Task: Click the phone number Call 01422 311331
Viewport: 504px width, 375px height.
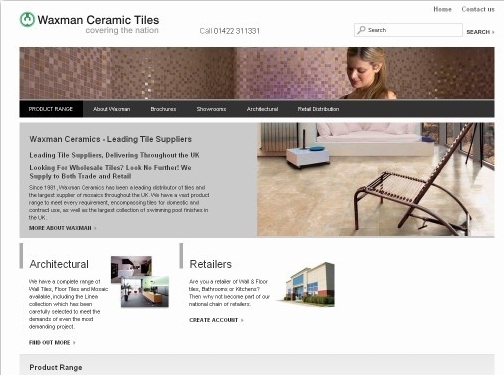Action: click(x=230, y=31)
